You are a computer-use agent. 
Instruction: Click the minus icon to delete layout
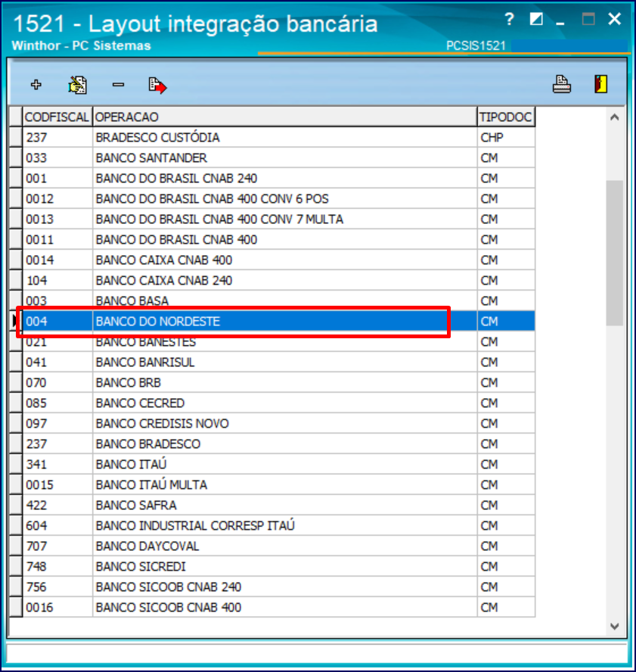tap(118, 85)
